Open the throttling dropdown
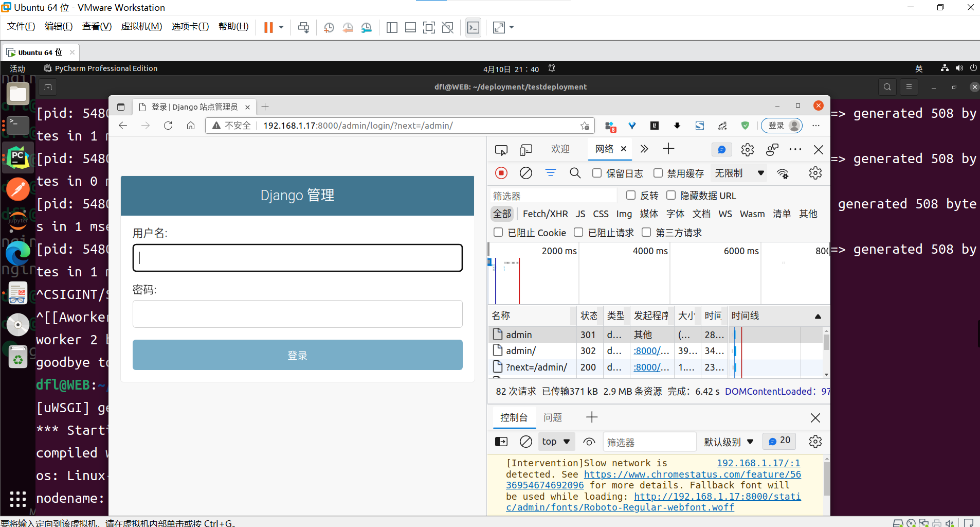Viewport: 980px width, 527px height. pyautogui.click(x=739, y=173)
